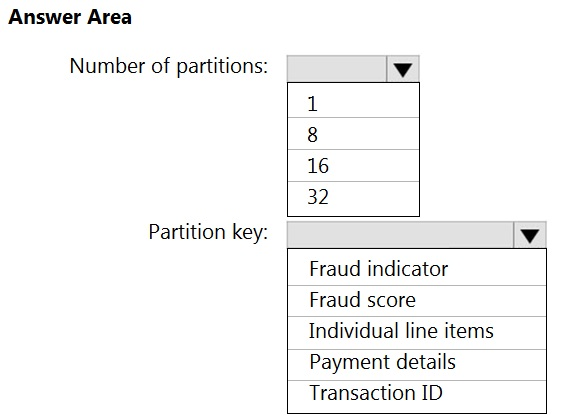Screen dimensions: 572x416
Task: Choose 8 in the partitions list
Action: (x=353, y=134)
